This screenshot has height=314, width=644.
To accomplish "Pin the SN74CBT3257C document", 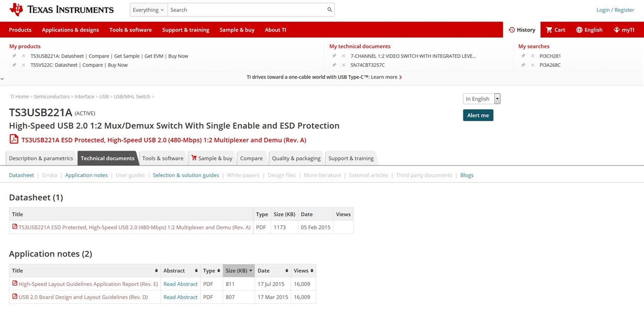I will coord(334,65).
